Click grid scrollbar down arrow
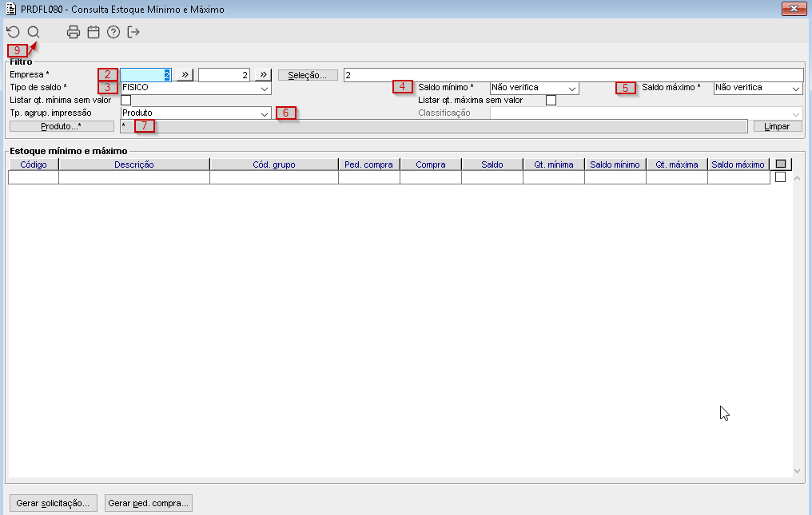The height and width of the screenshot is (515, 812). pos(797,471)
